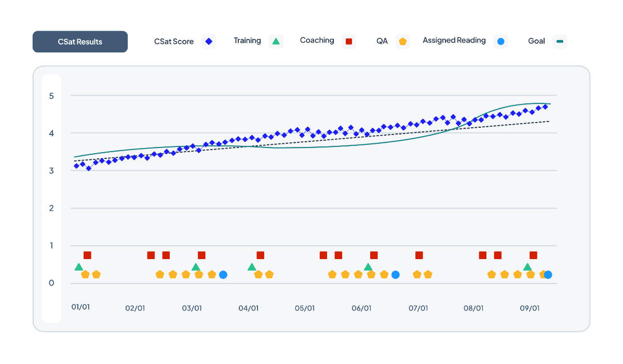The width and height of the screenshot is (623, 364).
Task: Click the y-axis value 5
Action: [51, 96]
